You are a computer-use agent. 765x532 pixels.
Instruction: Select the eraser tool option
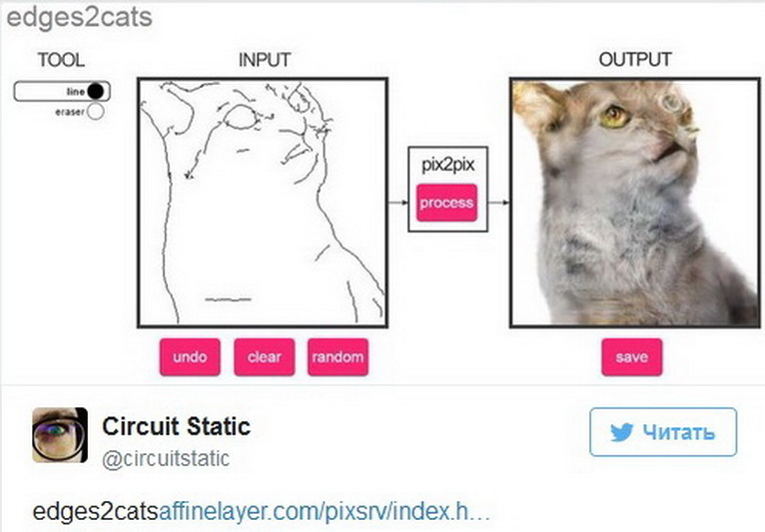point(95,112)
